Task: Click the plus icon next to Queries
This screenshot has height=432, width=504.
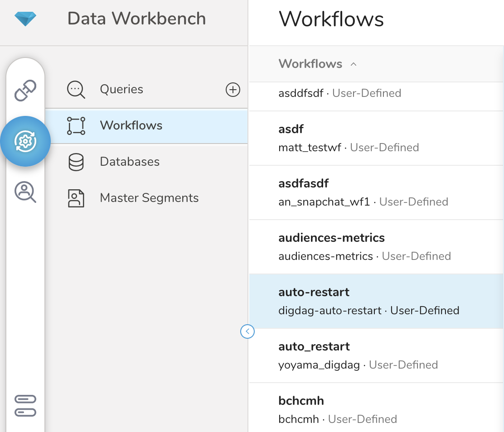Action: 233,90
